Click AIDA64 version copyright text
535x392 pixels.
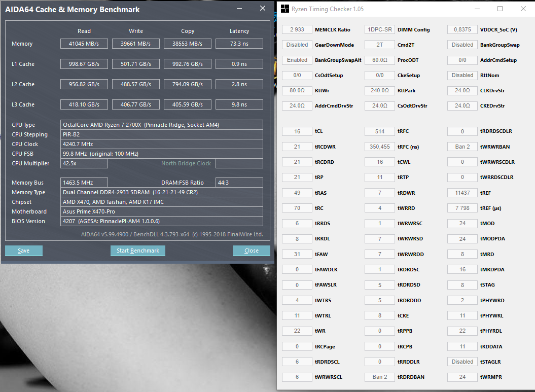coord(172,234)
